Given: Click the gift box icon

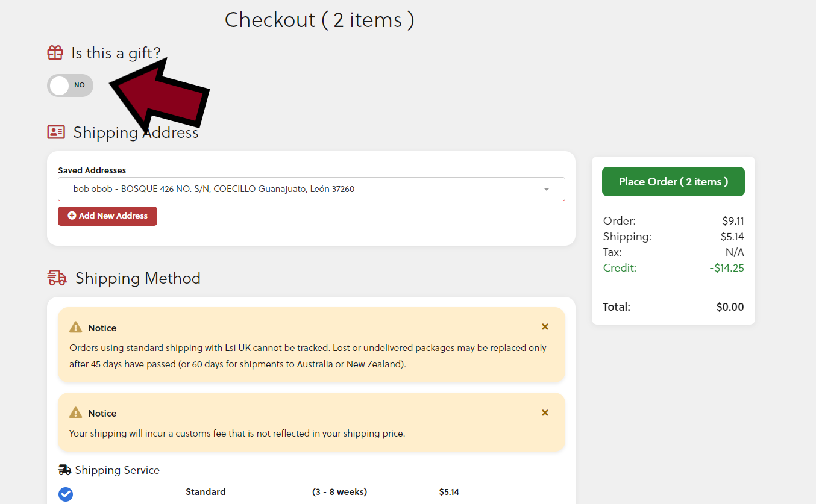Looking at the screenshot, I should click(x=55, y=53).
